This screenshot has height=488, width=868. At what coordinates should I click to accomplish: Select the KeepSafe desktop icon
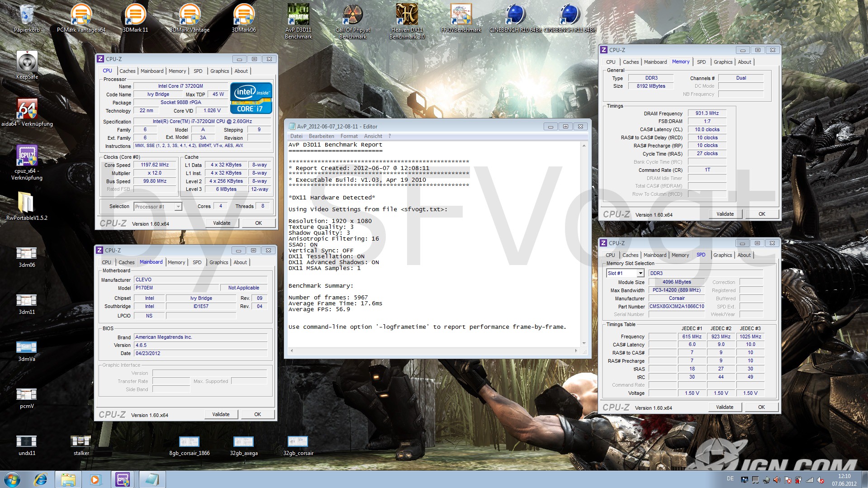coord(27,65)
